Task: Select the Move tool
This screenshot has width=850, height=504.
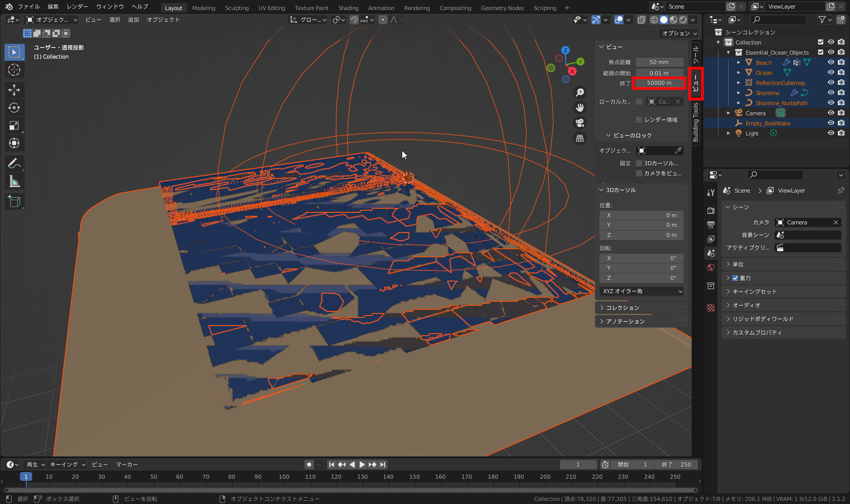Action: tap(14, 89)
